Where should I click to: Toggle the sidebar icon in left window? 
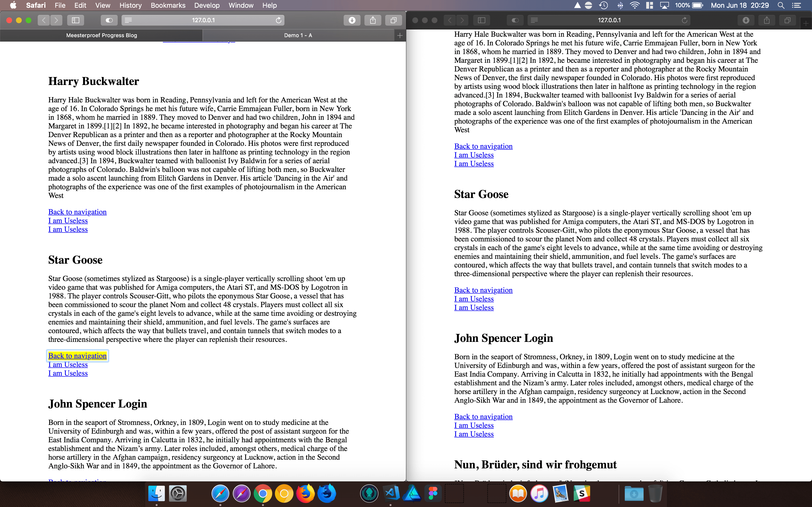[75, 20]
